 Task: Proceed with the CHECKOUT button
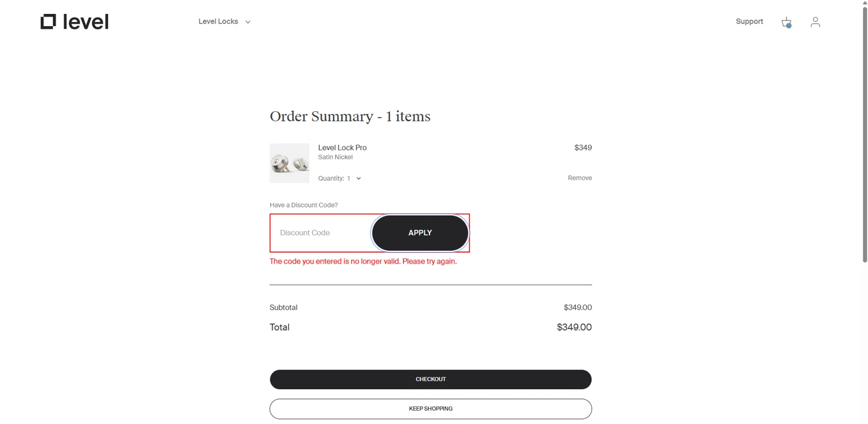[431, 379]
